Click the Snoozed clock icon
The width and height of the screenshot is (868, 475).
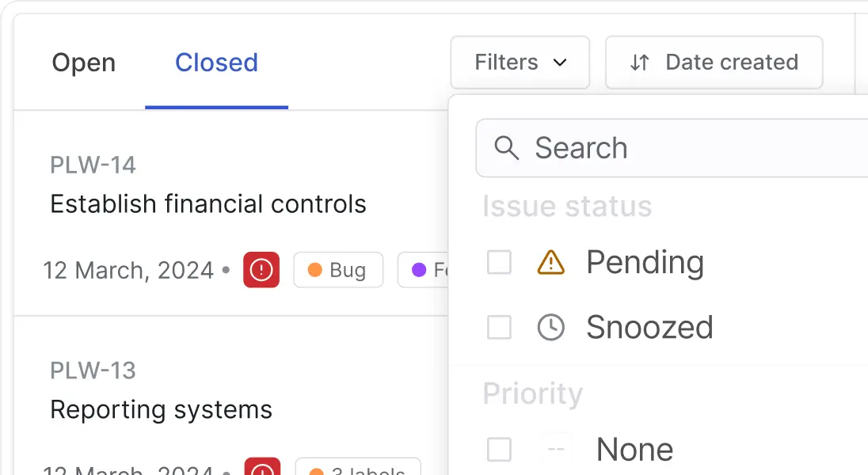[550, 328]
